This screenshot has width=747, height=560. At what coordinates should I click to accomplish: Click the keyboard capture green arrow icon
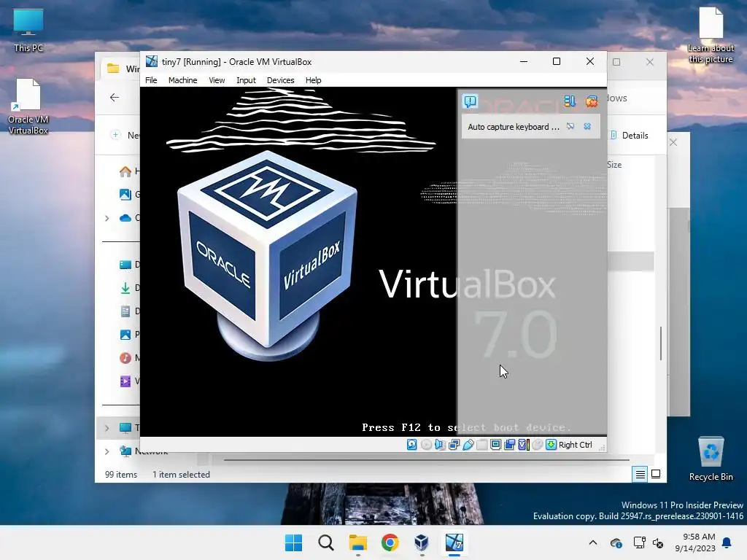click(551, 445)
